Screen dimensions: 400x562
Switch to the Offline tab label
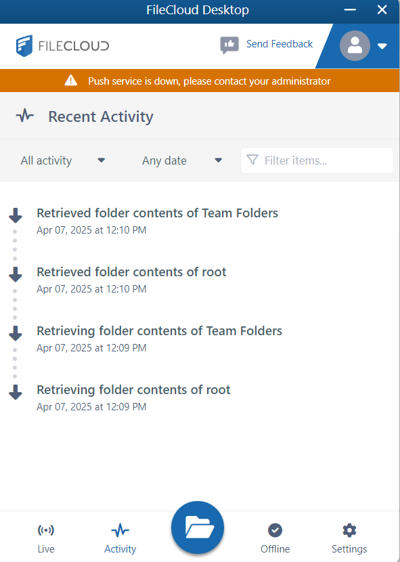tap(275, 549)
